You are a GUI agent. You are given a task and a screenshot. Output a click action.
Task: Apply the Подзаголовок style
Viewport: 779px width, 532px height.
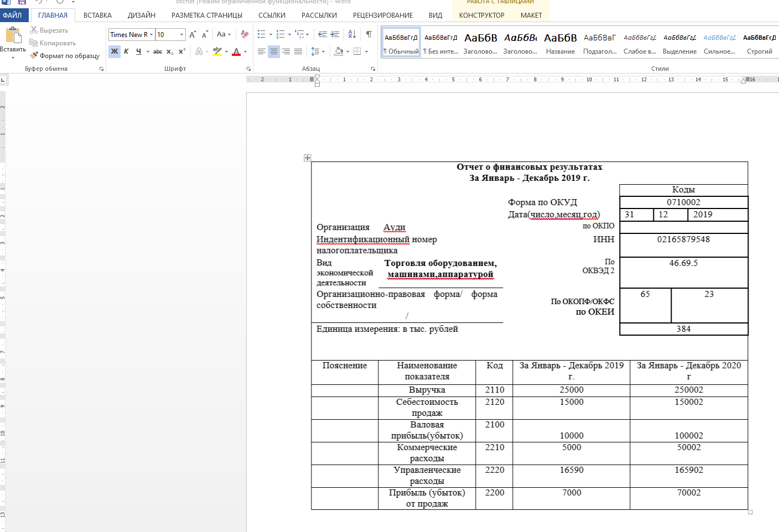click(600, 43)
